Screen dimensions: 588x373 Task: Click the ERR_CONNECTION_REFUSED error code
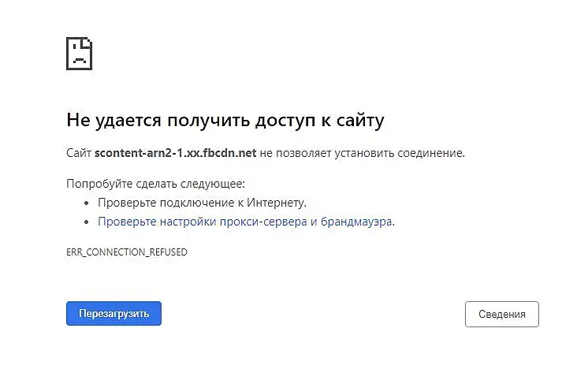(x=127, y=252)
